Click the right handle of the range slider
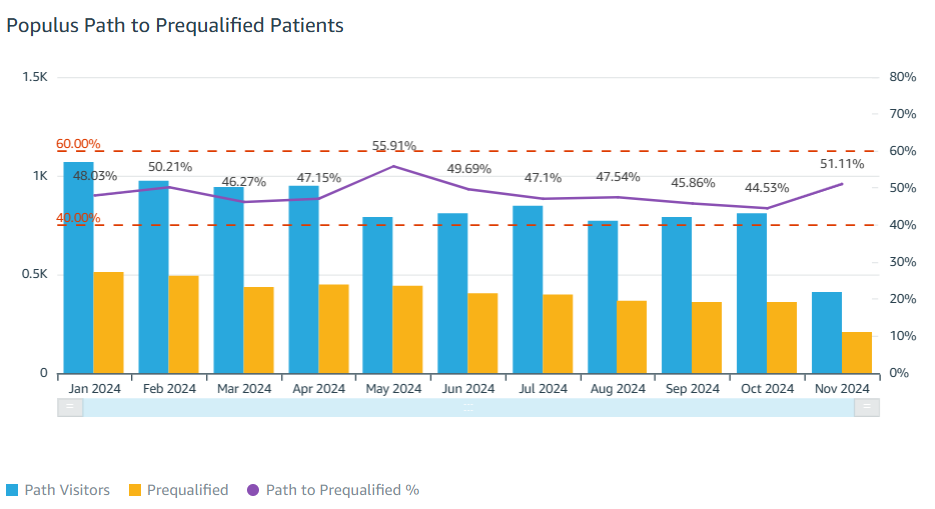 pyautogui.click(x=867, y=406)
